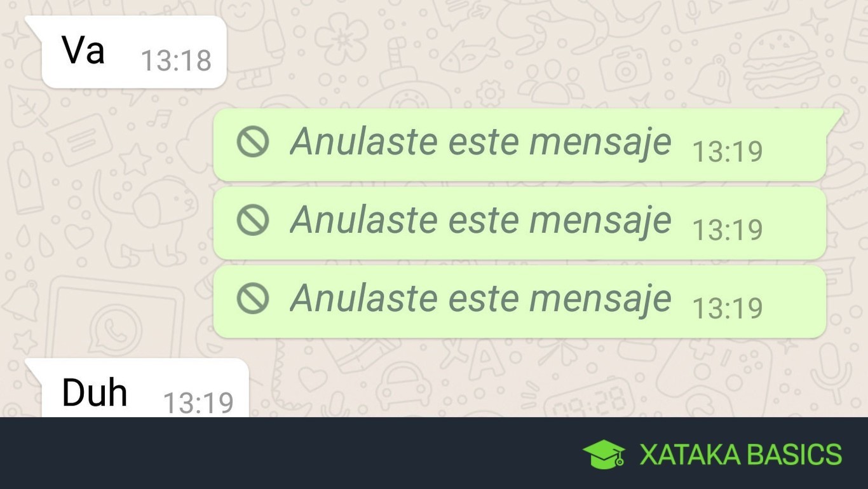The width and height of the screenshot is (868, 489).
Task: Select the received "Duh" message bubble
Action: point(137,388)
